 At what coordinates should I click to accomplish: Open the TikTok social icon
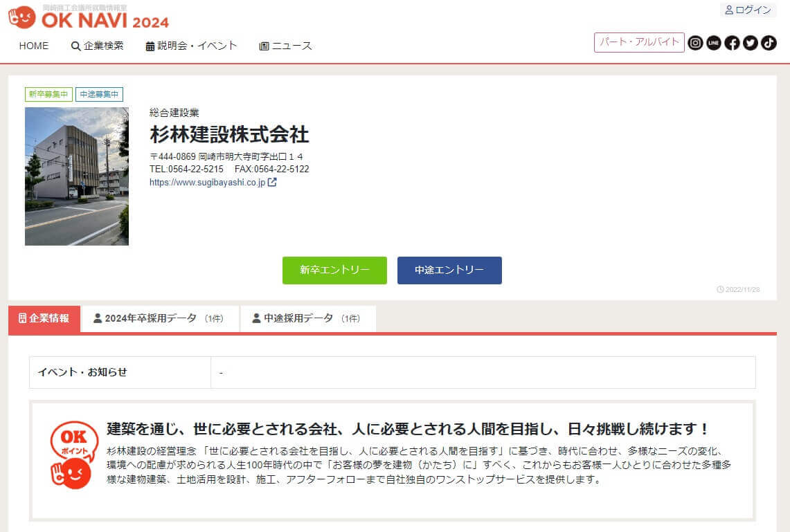point(769,44)
